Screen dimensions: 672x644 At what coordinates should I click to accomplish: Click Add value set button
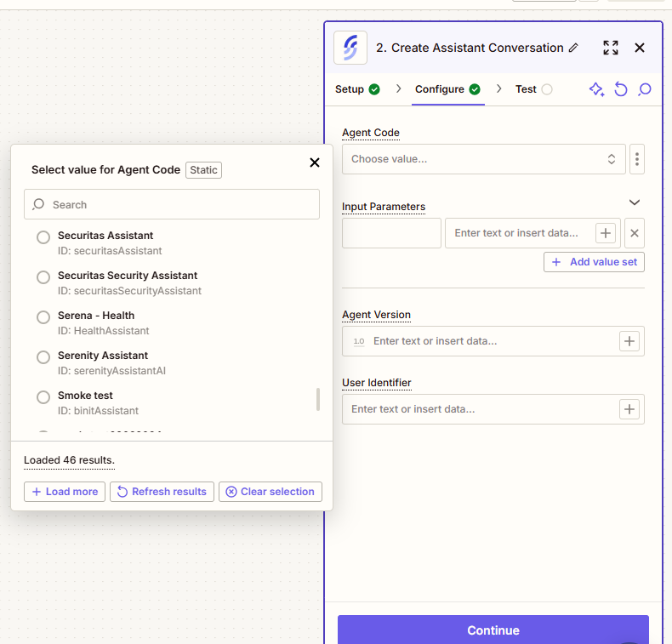pos(594,262)
